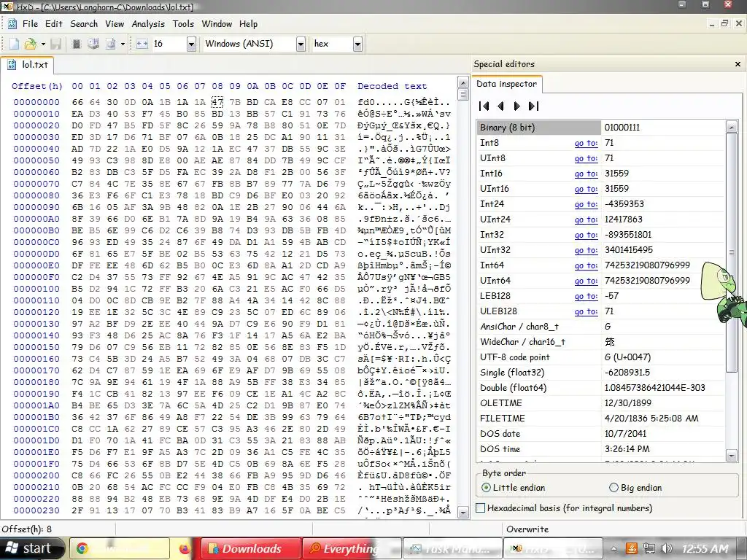Click the Java update tray icon
Screen dimensions: 747x560
click(x=631, y=548)
